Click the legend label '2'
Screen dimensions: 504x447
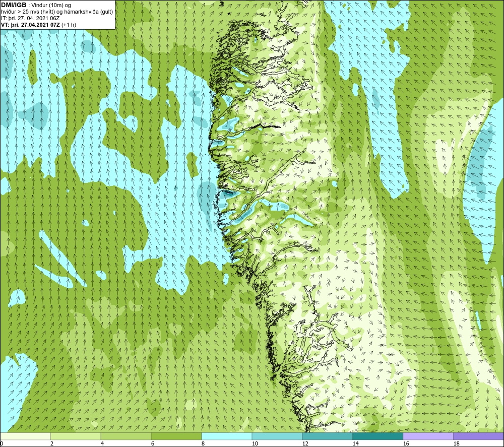[x=52, y=444]
